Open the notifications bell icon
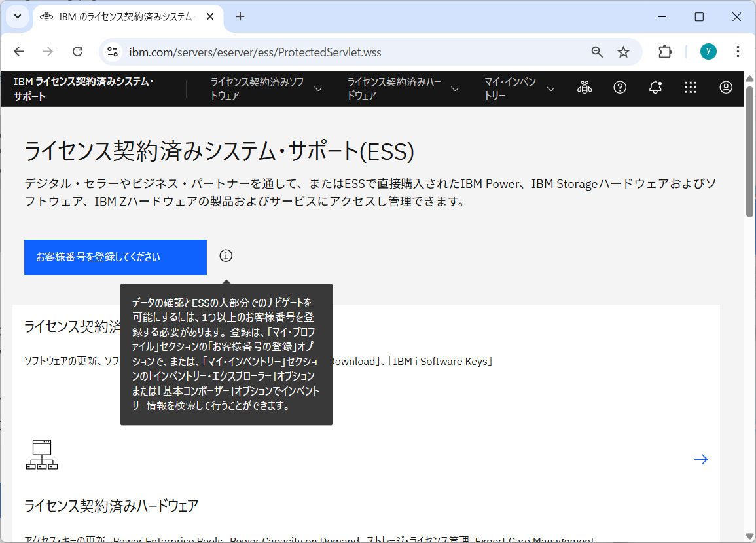The width and height of the screenshot is (756, 543). pos(655,87)
